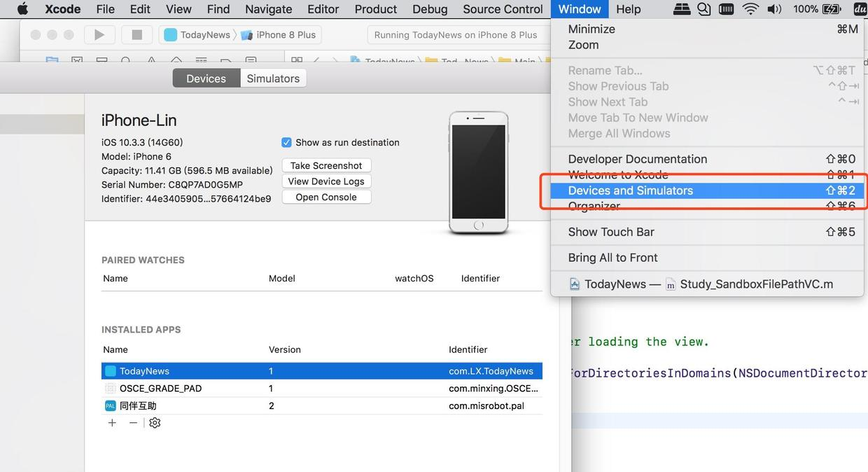Close the open Window menu via its title

580,9
